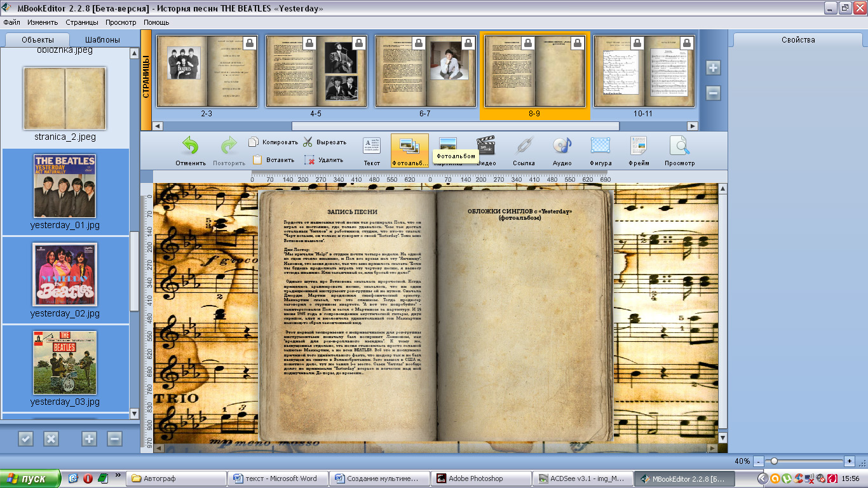The width and height of the screenshot is (868, 488).
Task: Toggle lock on right page of spread 10-11
Action: (x=687, y=43)
